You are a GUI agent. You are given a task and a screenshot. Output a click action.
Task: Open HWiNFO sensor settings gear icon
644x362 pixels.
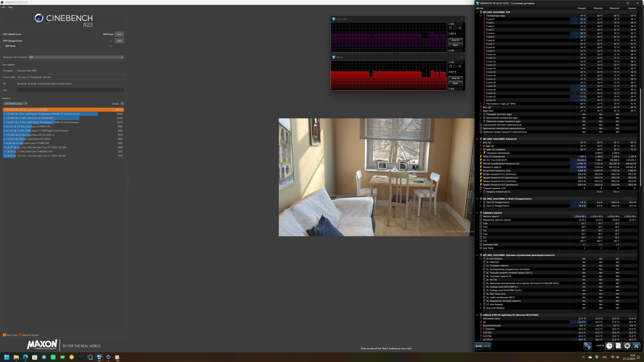tap(627, 346)
